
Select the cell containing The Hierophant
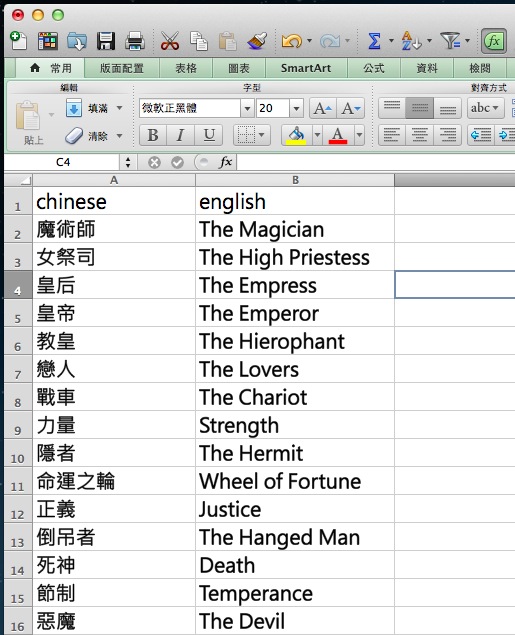[x=295, y=341]
